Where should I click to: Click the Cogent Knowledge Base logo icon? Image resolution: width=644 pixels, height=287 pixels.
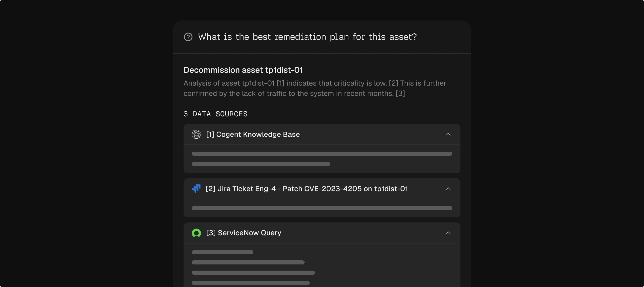click(196, 134)
